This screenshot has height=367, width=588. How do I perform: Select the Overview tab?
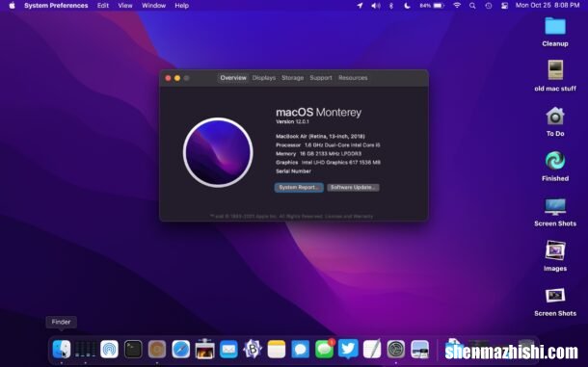[x=233, y=78]
